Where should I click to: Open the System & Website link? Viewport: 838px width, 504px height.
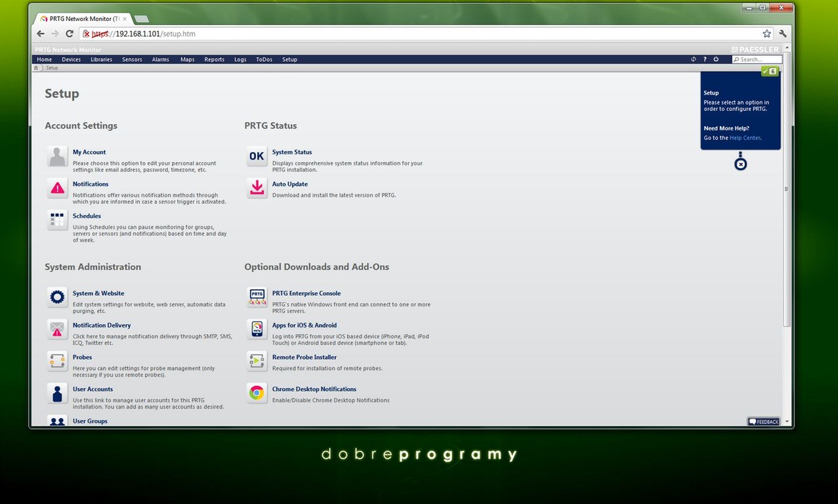[x=98, y=293]
